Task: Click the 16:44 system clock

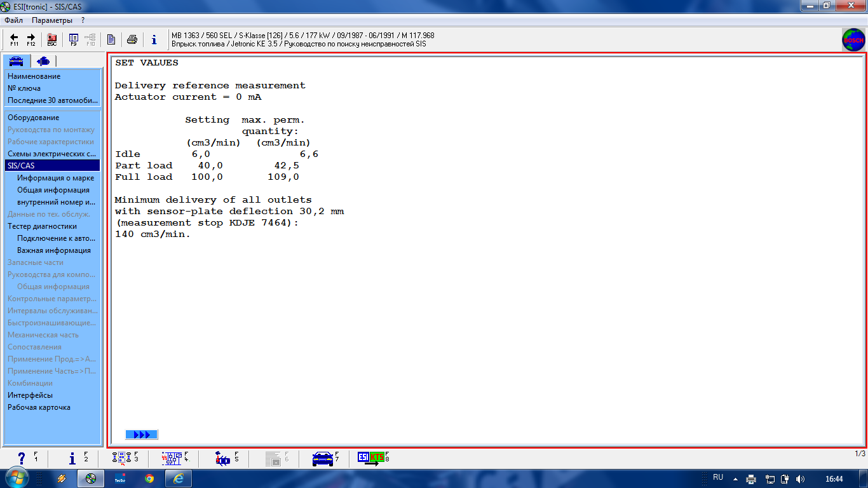Action: click(834, 479)
